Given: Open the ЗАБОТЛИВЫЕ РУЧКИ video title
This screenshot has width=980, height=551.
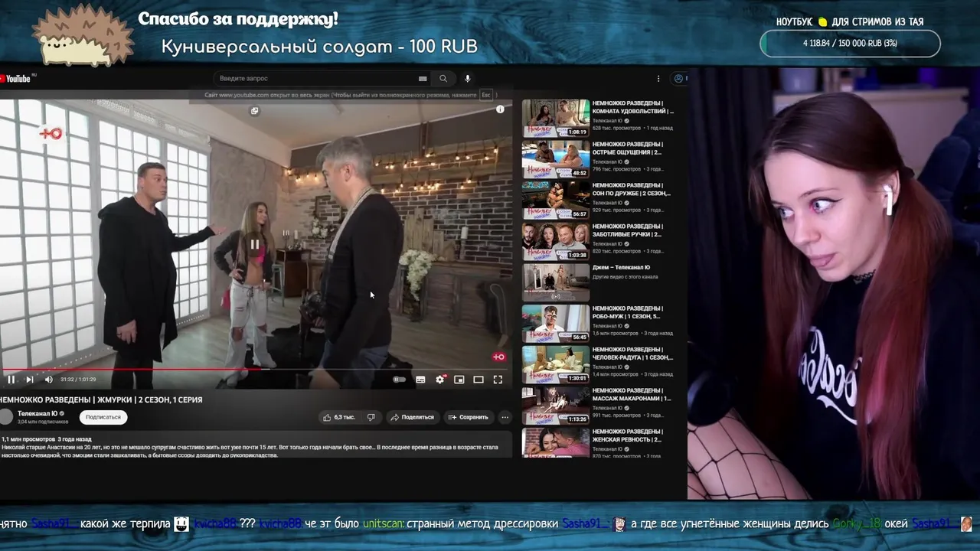Looking at the screenshot, I should [628, 230].
